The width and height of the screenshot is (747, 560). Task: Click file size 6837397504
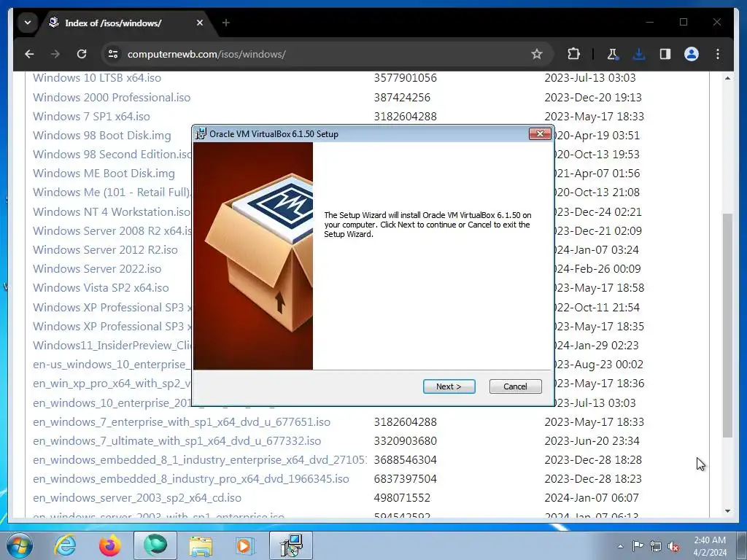click(x=405, y=479)
